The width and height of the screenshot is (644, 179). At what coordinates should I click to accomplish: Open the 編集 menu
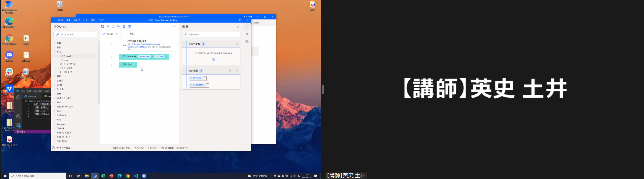68,20
